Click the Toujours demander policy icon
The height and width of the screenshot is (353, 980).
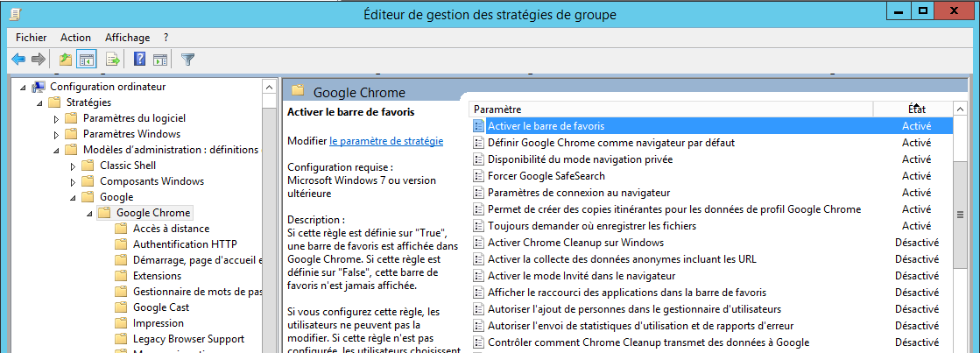(x=479, y=225)
